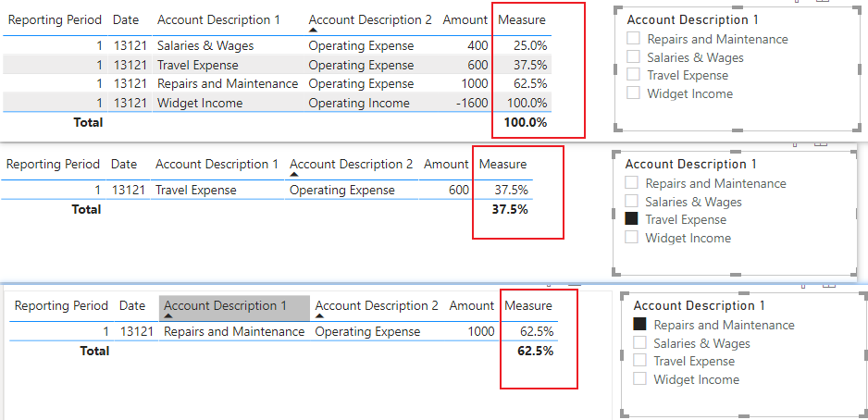Click the Date header in the middle table
868x420 pixels.
[x=123, y=165]
